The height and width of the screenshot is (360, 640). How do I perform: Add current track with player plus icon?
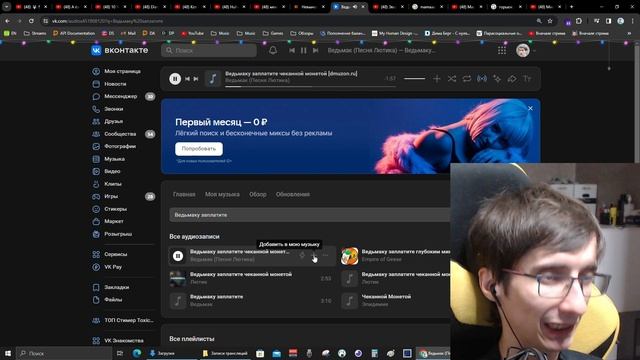(x=437, y=79)
